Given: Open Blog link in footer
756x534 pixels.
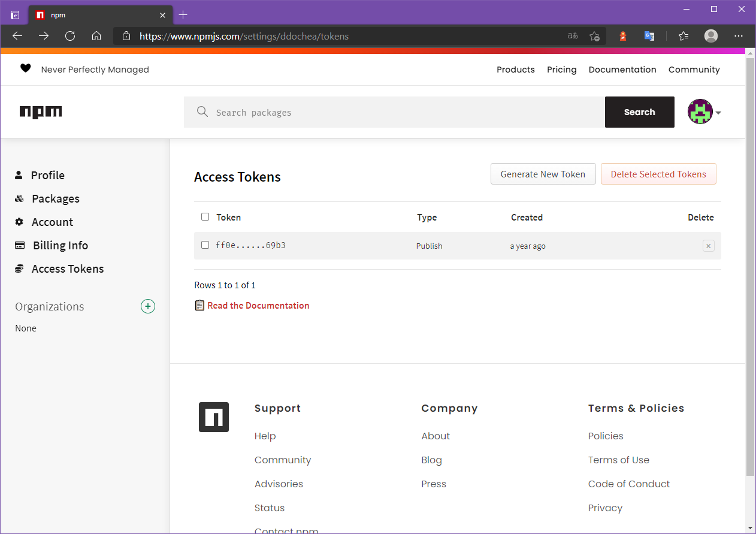Looking at the screenshot, I should (431, 460).
